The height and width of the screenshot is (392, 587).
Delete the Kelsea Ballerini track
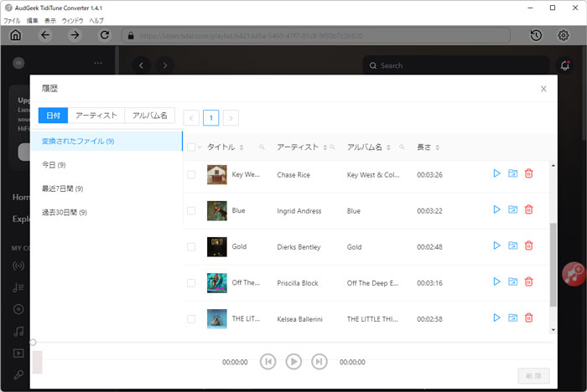528,318
